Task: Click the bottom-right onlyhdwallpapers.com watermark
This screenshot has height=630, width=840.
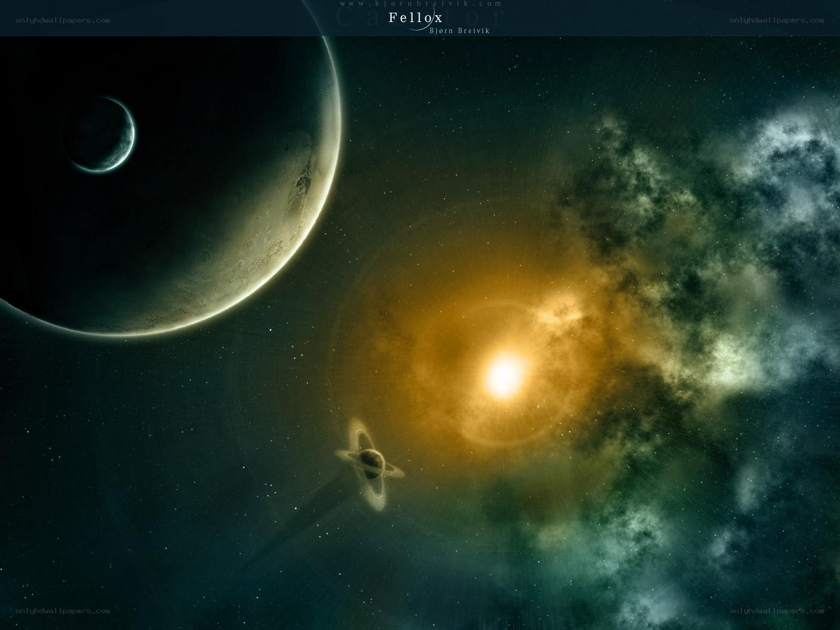Action: click(776, 611)
